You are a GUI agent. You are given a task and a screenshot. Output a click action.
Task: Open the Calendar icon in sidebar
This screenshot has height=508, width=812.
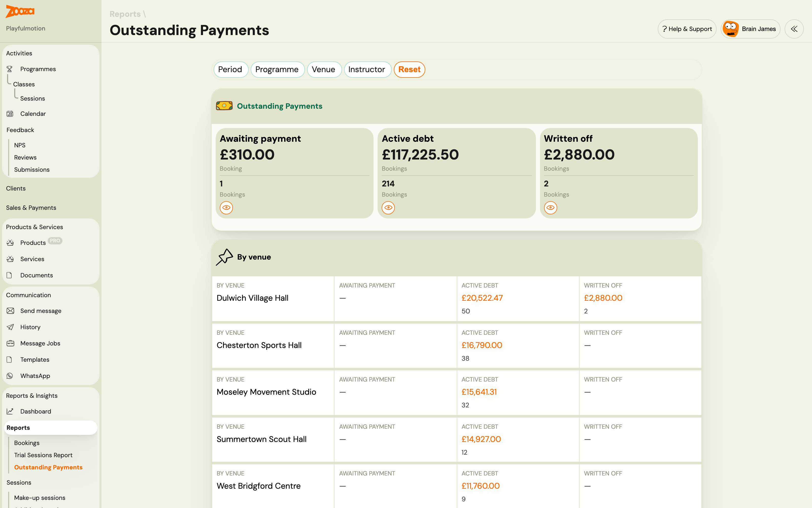[10, 114]
